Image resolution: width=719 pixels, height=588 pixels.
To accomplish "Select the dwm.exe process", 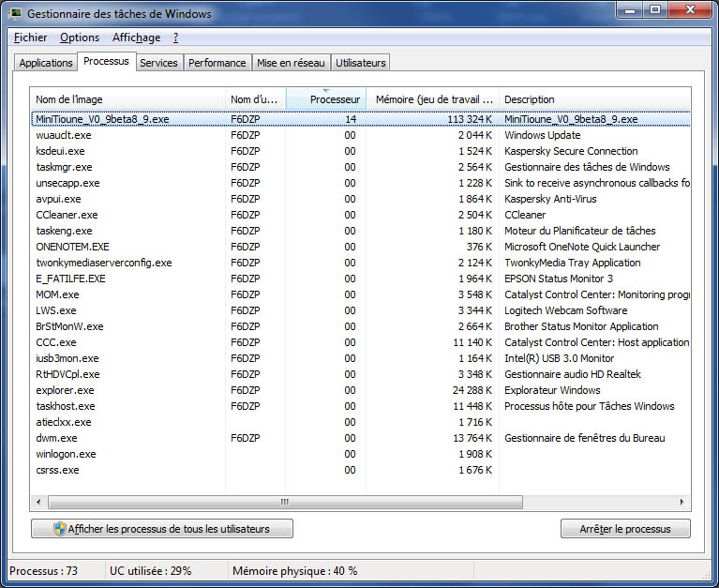I will 360,438.
